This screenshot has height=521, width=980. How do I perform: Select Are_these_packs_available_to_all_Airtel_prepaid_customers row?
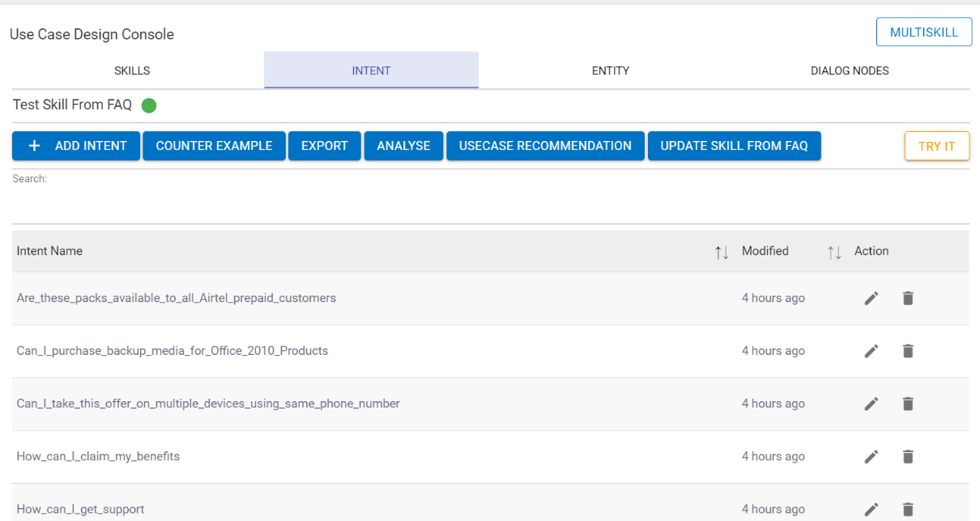[491, 298]
